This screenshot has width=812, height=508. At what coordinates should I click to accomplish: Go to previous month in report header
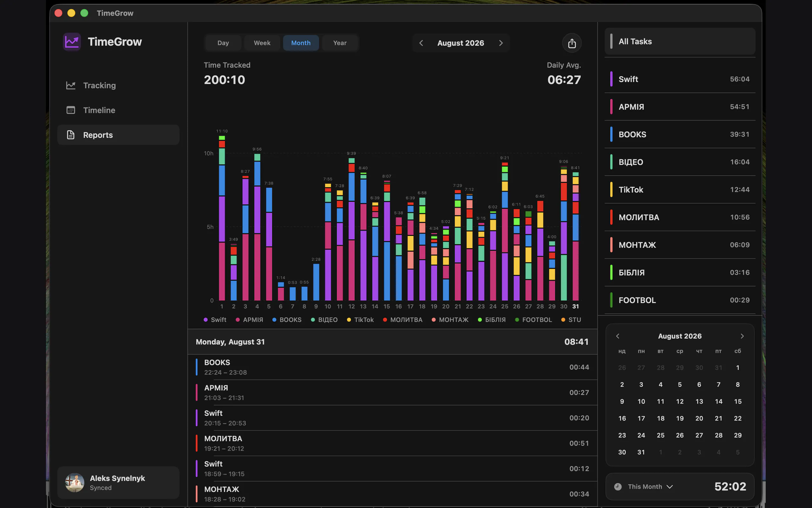[421, 43]
